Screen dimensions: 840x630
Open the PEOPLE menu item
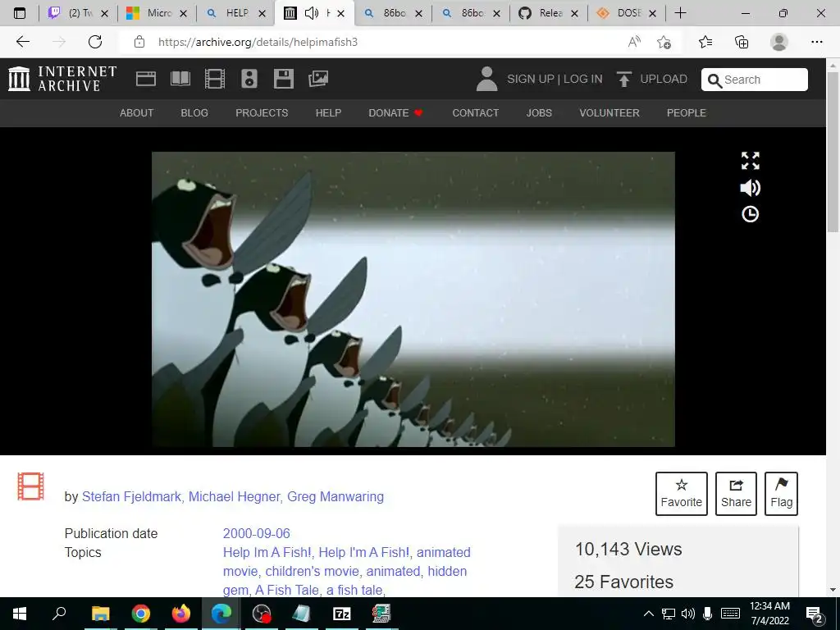coord(687,113)
